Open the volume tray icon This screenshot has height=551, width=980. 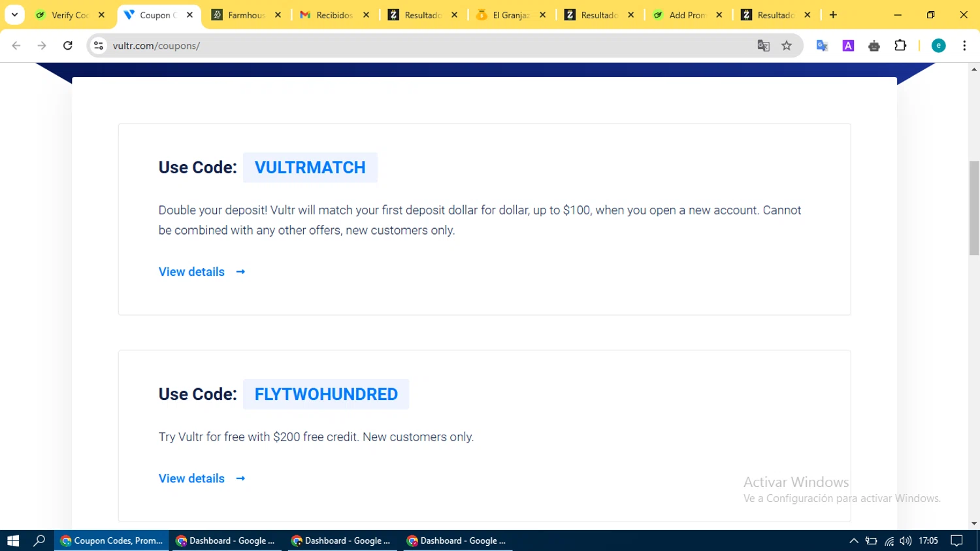click(x=906, y=541)
